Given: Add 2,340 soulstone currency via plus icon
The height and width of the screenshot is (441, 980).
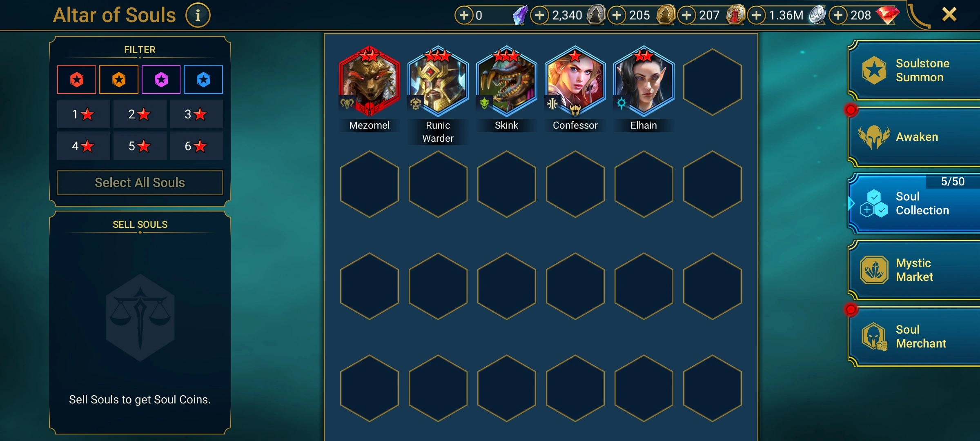Looking at the screenshot, I should click(x=539, y=16).
